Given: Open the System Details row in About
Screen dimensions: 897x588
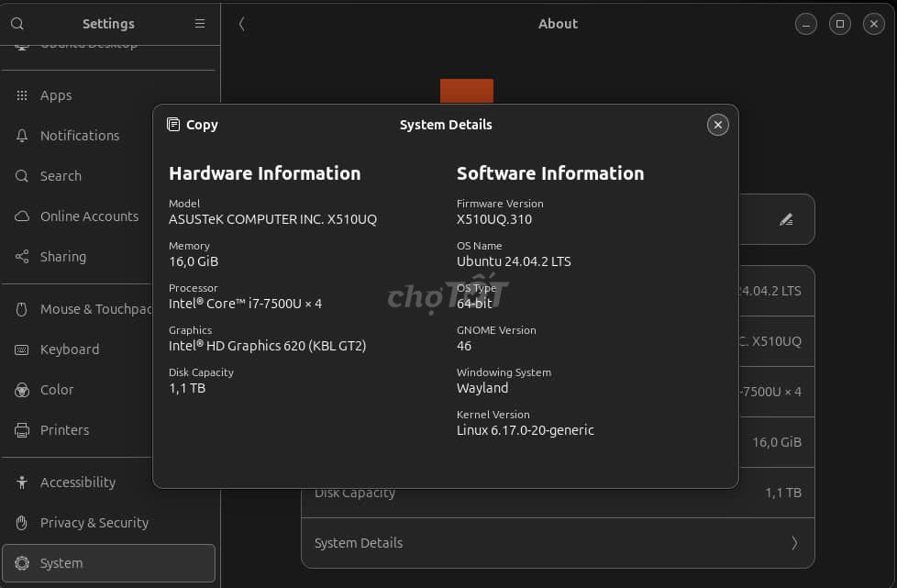Looking at the screenshot, I should click(558, 543).
